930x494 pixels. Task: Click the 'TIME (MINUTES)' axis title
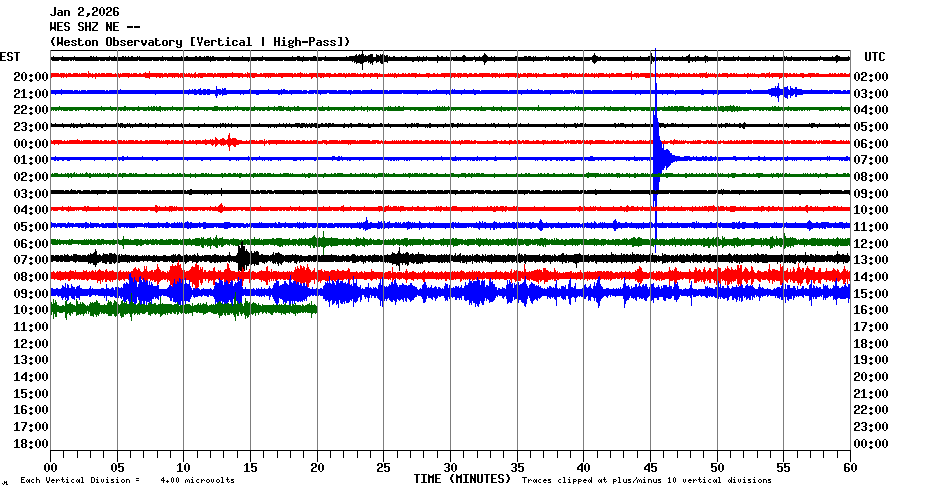tap(462, 479)
